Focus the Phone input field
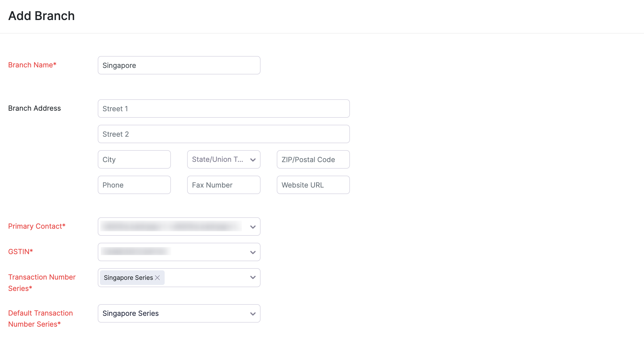644x341 pixels. (134, 185)
